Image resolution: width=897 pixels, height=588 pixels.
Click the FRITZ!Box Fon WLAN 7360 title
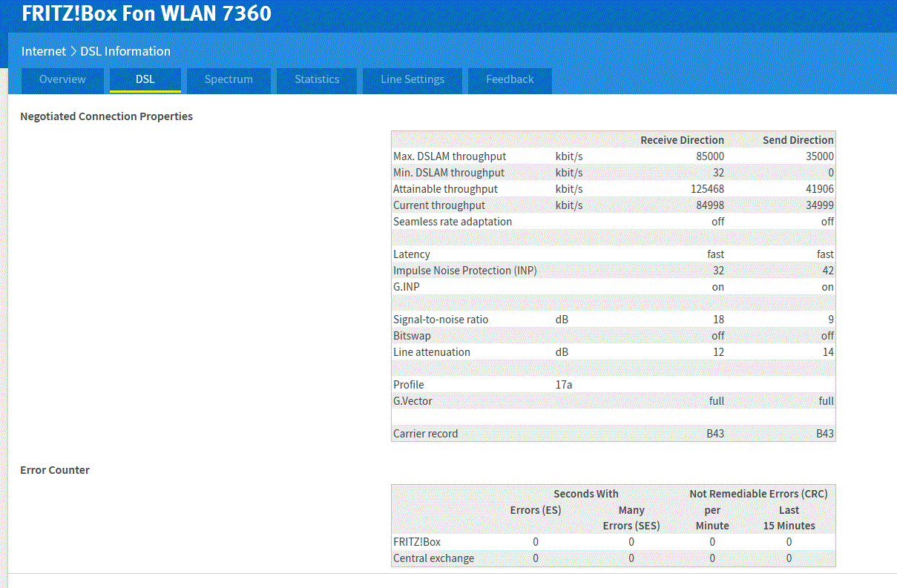[x=146, y=13]
